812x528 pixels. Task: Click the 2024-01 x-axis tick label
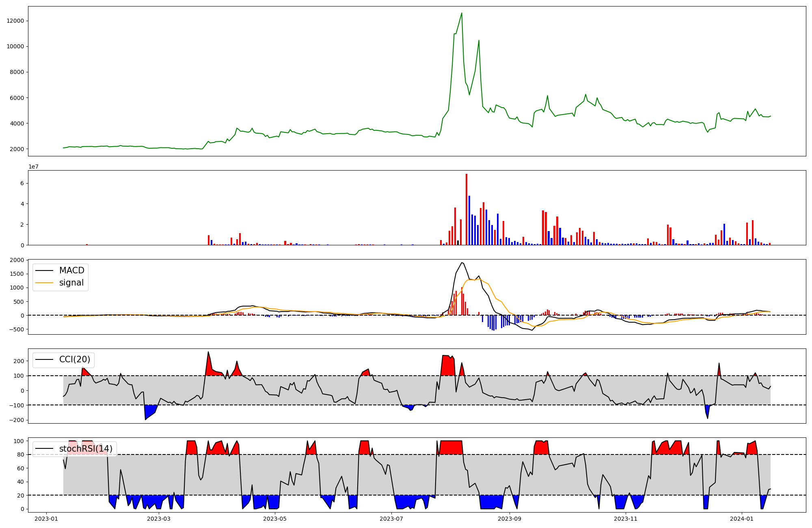(742, 518)
